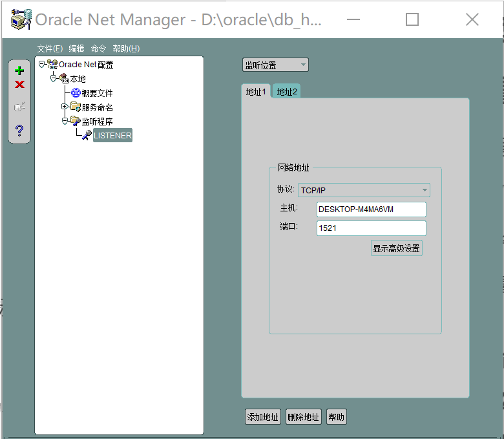Click the green plus create icon
Screen dimensions: 504x439
point(19,70)
